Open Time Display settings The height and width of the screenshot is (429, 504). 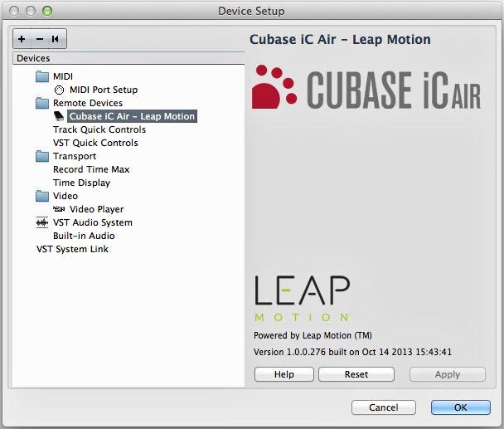coord(81,183)
